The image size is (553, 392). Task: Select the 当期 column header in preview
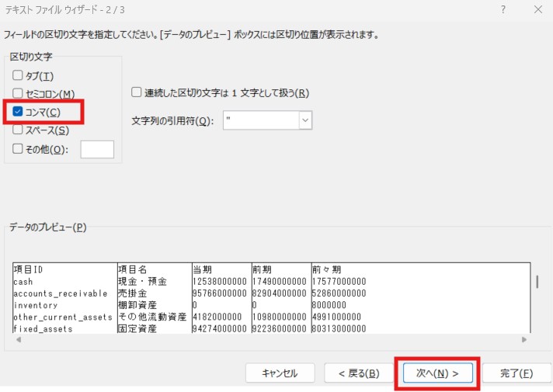[202, 269]
